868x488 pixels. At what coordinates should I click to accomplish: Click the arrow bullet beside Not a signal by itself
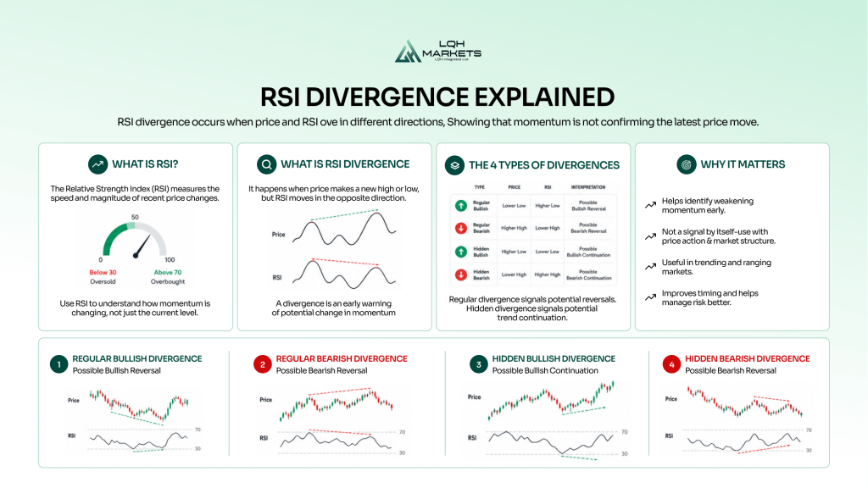click(650, 236)
